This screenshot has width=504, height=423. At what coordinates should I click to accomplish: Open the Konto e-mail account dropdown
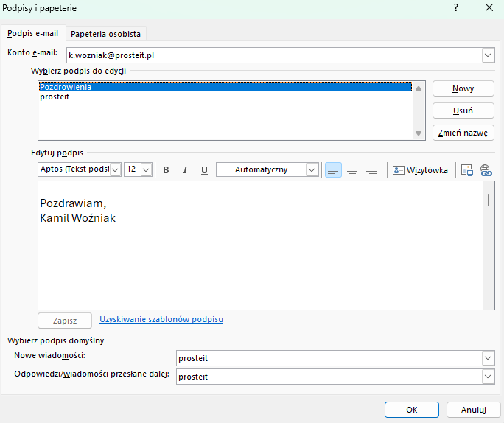coord(488,55)
